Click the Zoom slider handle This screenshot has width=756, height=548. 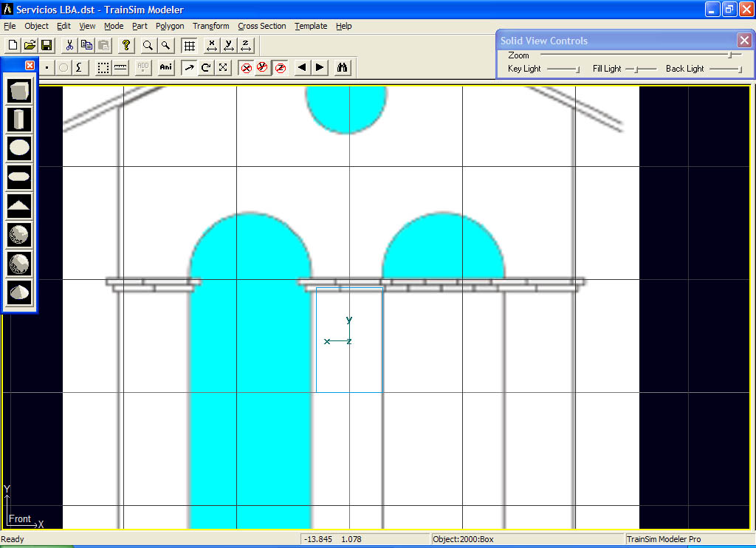(730, 55)
